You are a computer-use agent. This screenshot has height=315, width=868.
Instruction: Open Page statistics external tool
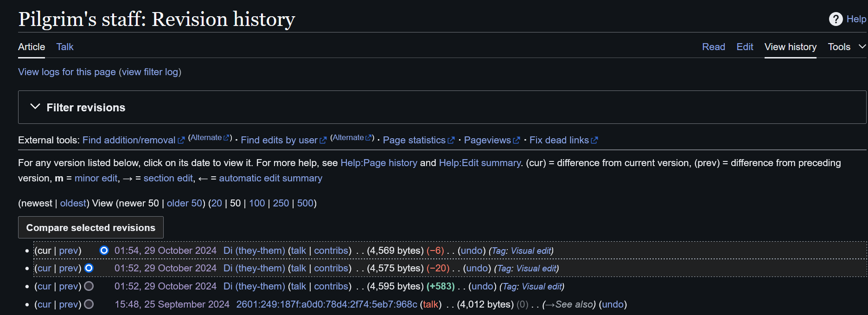pyautogui.click(x=419, y=140)
